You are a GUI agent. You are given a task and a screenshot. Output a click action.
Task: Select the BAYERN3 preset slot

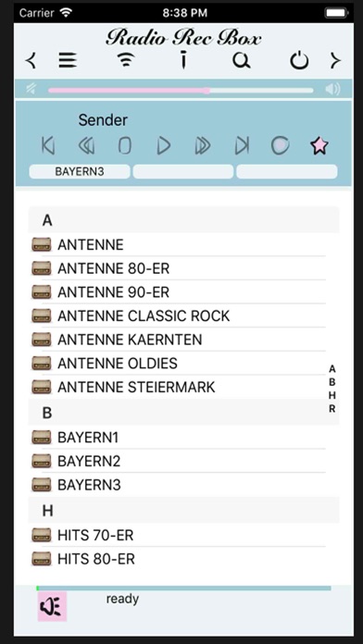click(x=80, y=172)
